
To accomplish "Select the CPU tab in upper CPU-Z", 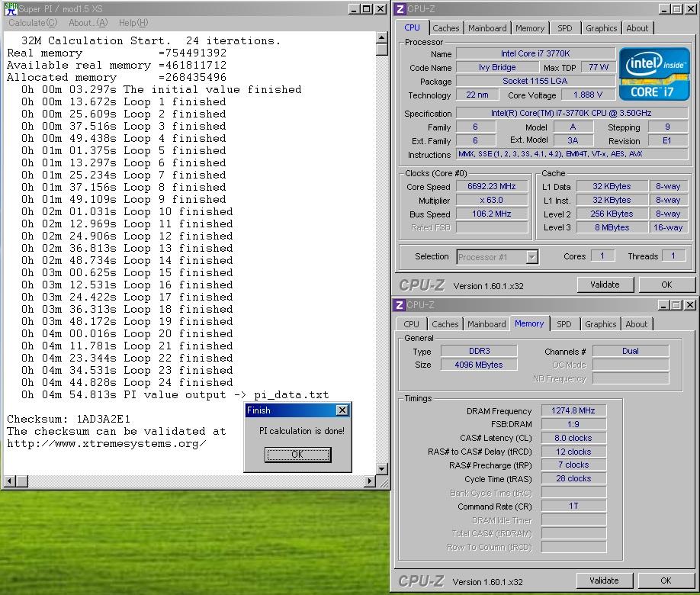I will coord(412,27).
